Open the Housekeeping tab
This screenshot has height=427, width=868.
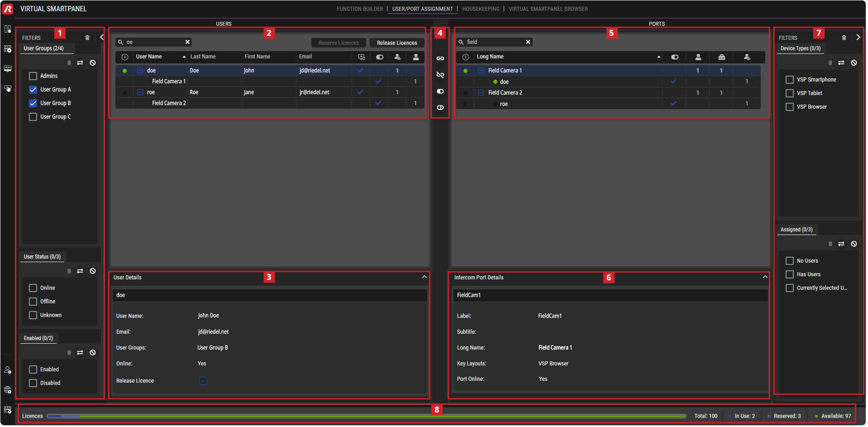pyautogui.click(x=481, y=9)
